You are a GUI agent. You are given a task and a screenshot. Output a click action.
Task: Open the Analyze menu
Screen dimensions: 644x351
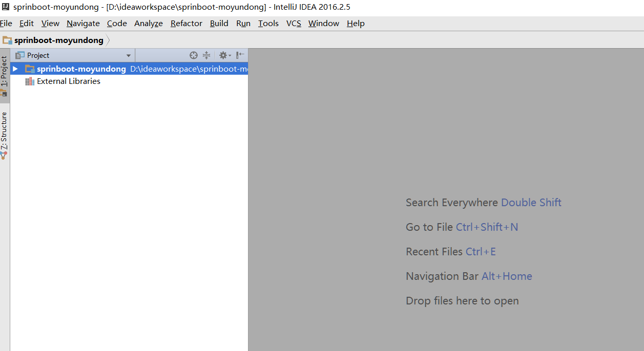(148, 24)
